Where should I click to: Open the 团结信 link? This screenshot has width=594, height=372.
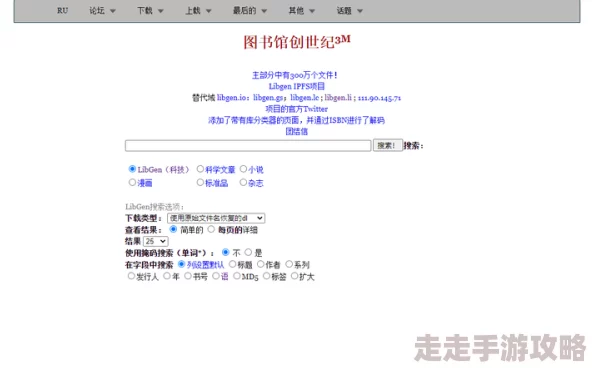[297, 131]
